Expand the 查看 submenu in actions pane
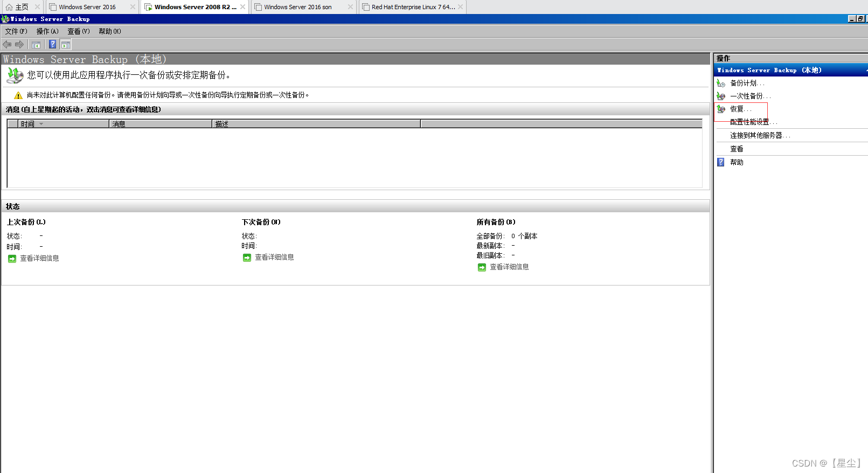The image size is (868, 473). [x=737, y=149]
